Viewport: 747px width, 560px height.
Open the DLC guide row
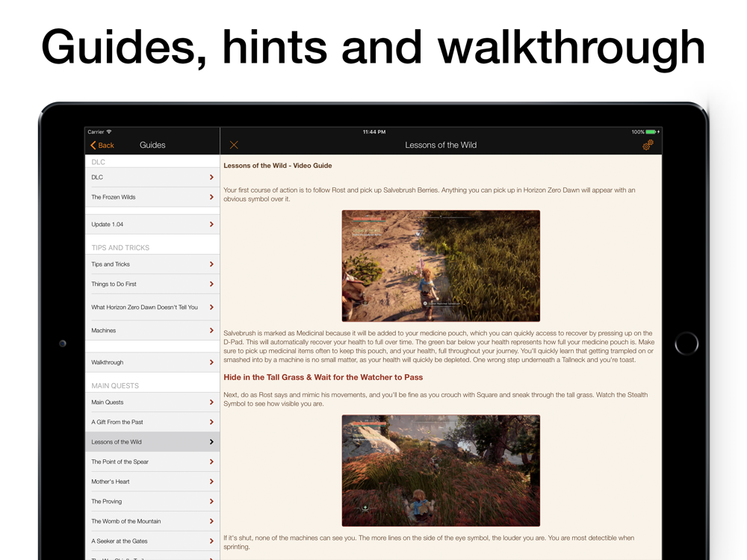point(152,177)
